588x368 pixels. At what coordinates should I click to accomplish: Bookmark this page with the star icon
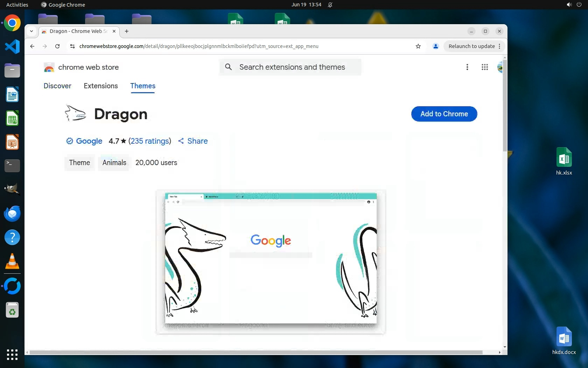(418, 46)
